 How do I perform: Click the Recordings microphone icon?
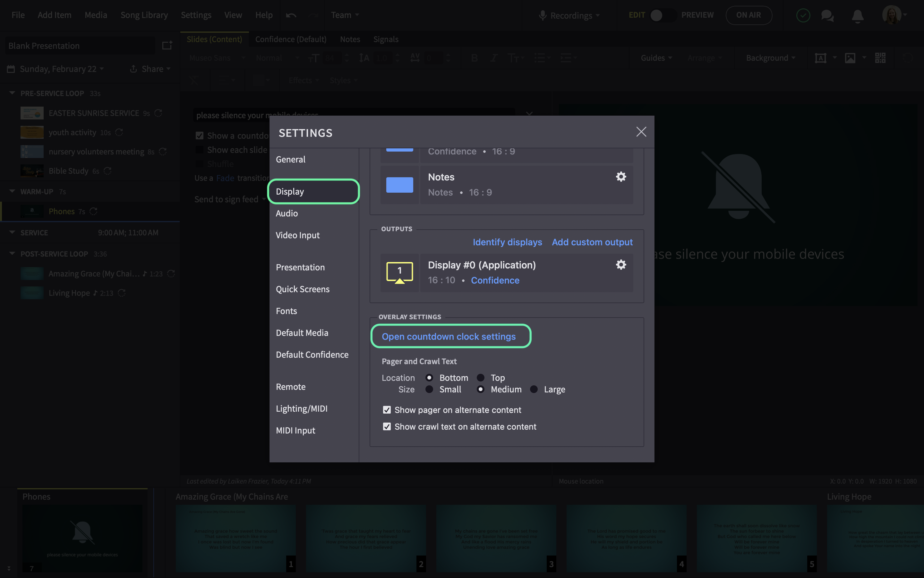click(542, 16)
